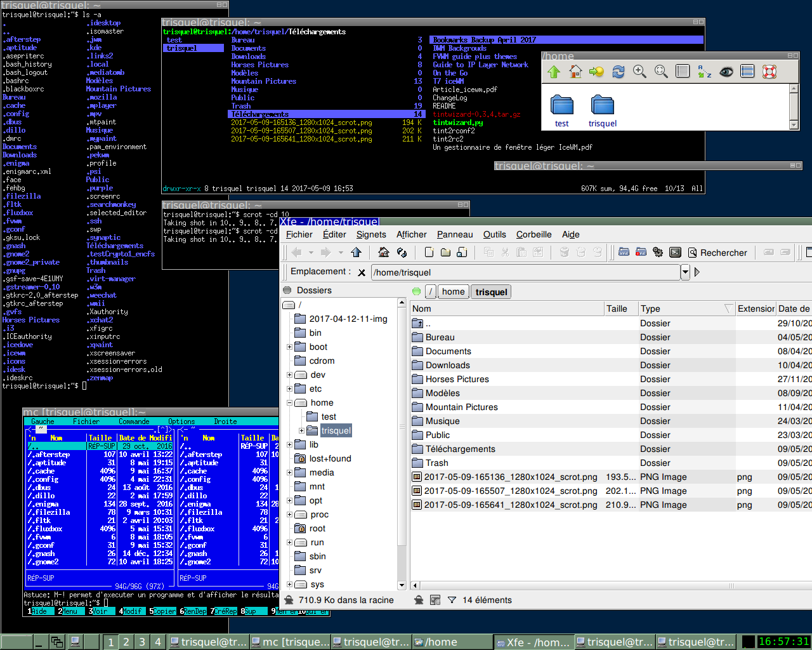Viewport: 812px width, 650px height.
Task: Click Xfe terminal toolbar icon
Action: coord(675,253)
